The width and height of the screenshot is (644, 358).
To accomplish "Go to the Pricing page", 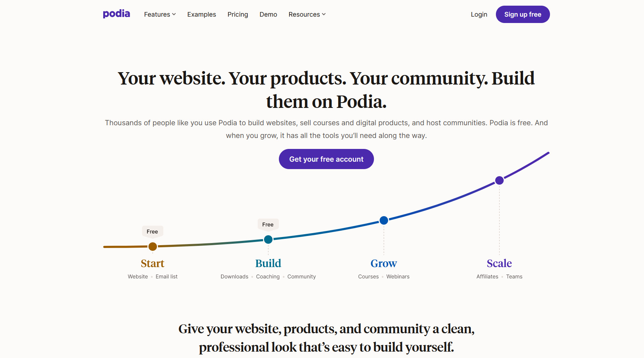I will click(x=238, y=15).
